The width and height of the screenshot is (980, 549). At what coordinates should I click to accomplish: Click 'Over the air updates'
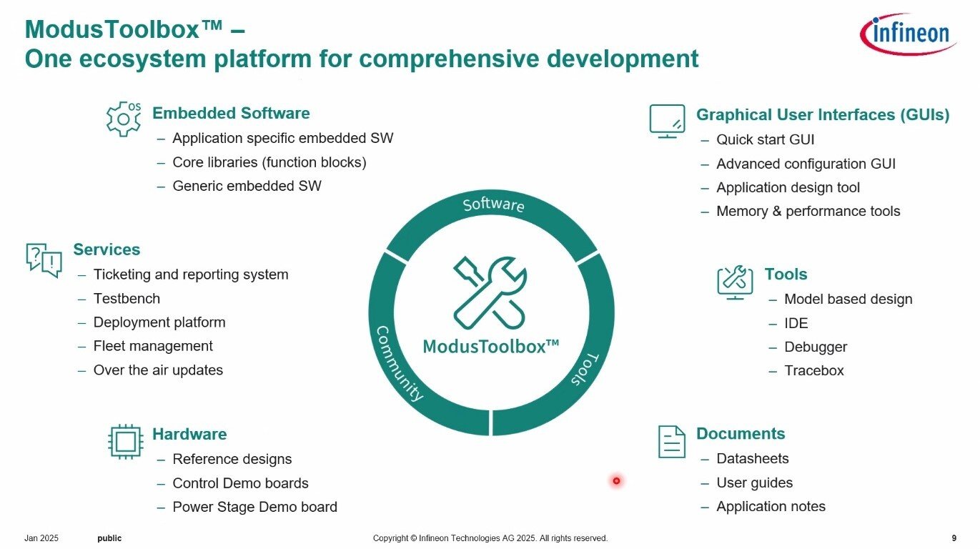(158, 370)
